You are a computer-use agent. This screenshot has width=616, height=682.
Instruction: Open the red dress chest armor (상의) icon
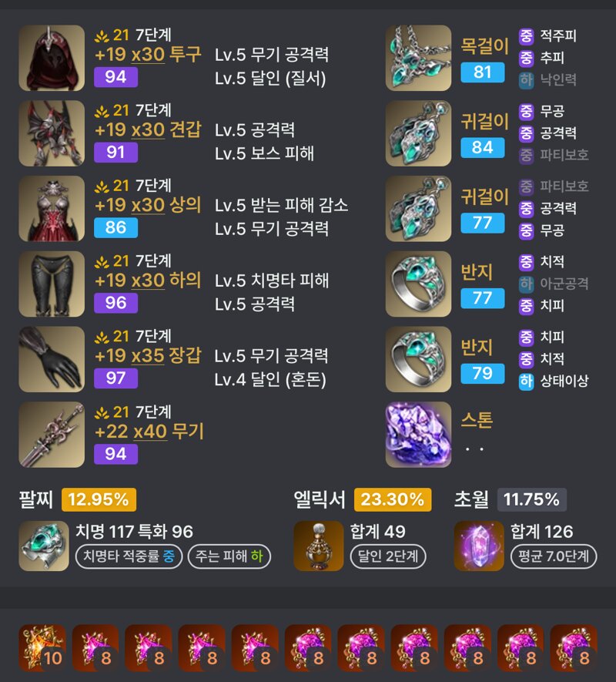(x=52, y=208)
